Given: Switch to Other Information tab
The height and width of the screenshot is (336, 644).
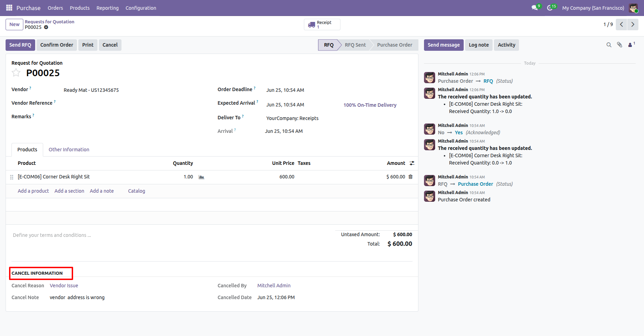Looking at the screenshot, I should pos(69,150).
